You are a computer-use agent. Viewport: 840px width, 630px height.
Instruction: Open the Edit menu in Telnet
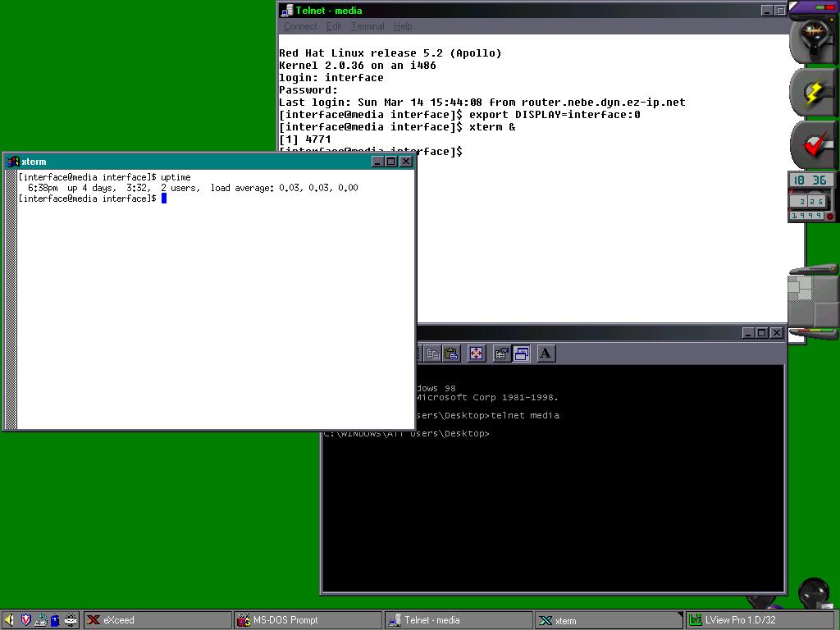tap(334, 26)
